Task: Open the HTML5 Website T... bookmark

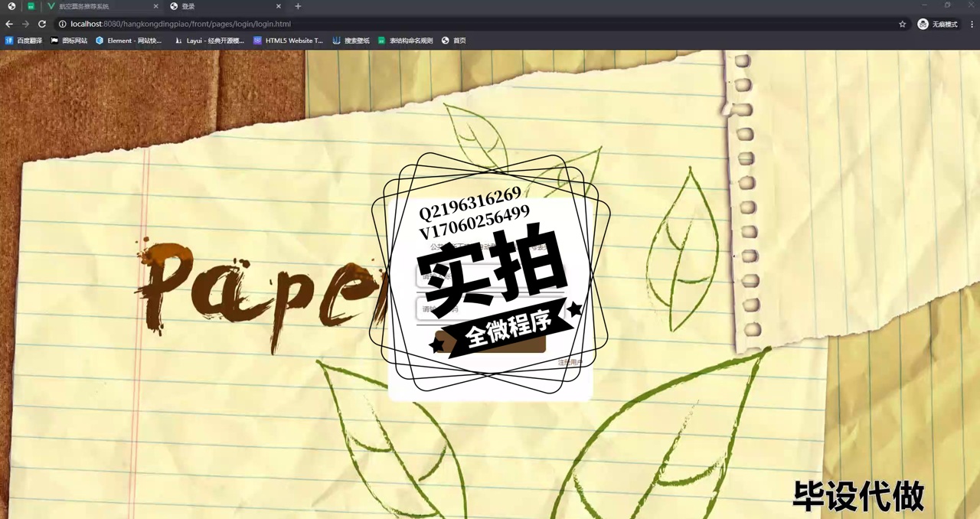Action: [x=289, y=41]
